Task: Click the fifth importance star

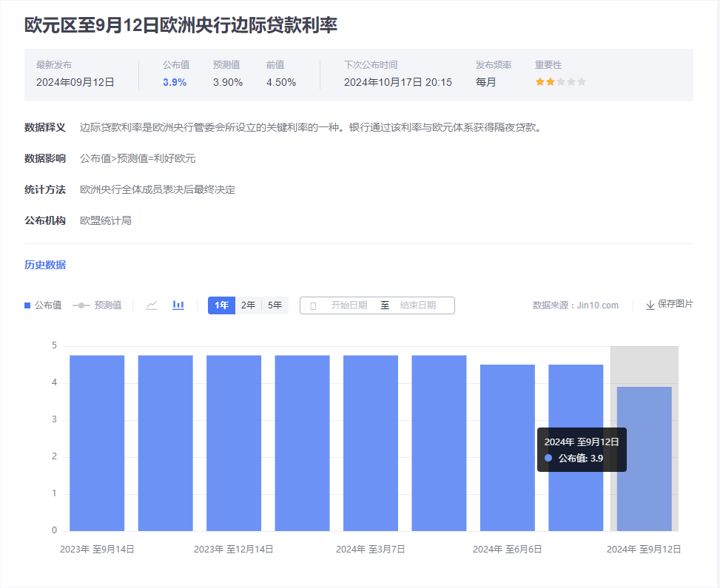Action: tap(582, 82)
